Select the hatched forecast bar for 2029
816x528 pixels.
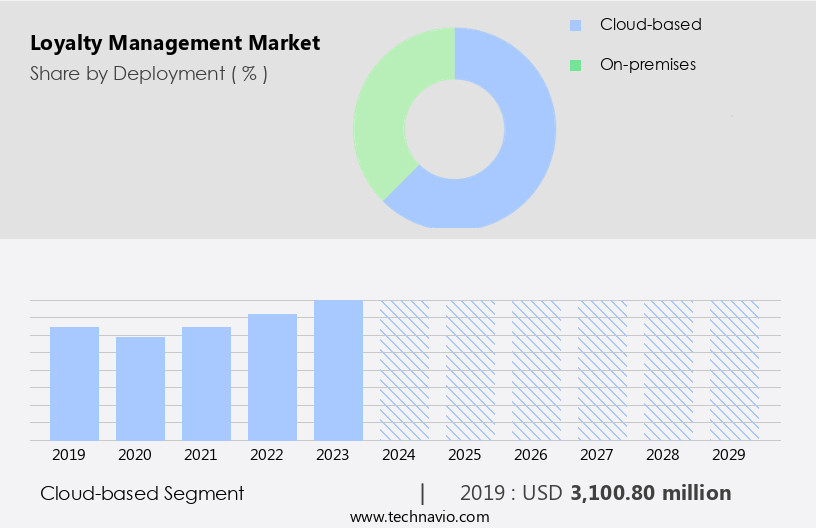pyautogui.click(x=734, y=370)
